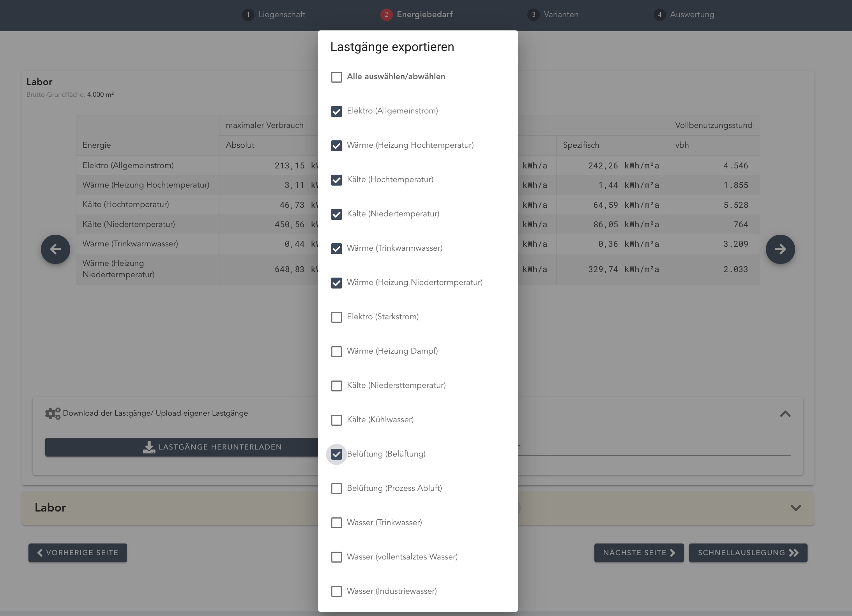This screenshot has width=852, height=616.
Task: Click step 4 circle for Auswertung
Action: (x=659, y=15)
